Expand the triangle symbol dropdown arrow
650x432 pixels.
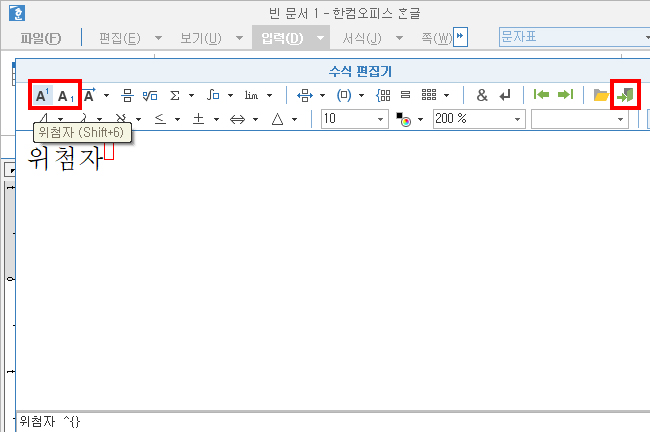(x=294, y=120)
